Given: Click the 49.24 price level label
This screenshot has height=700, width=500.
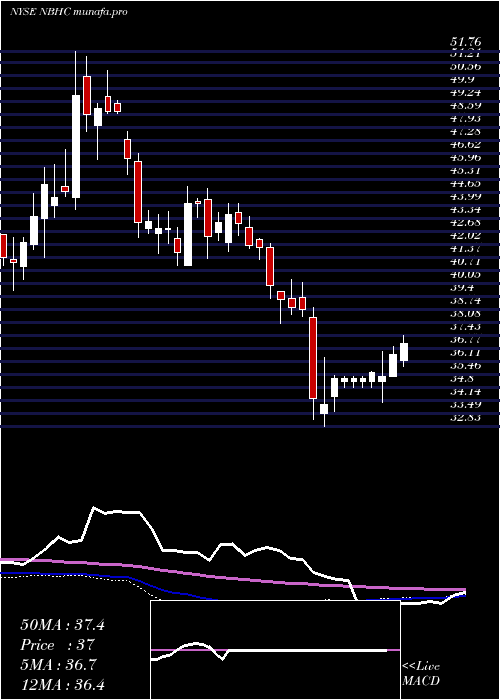Looking at the screenshot, I should (466, 92).
